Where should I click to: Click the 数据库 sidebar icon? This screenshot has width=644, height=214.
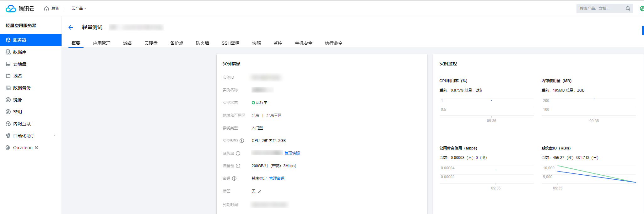tap(8, 52)
